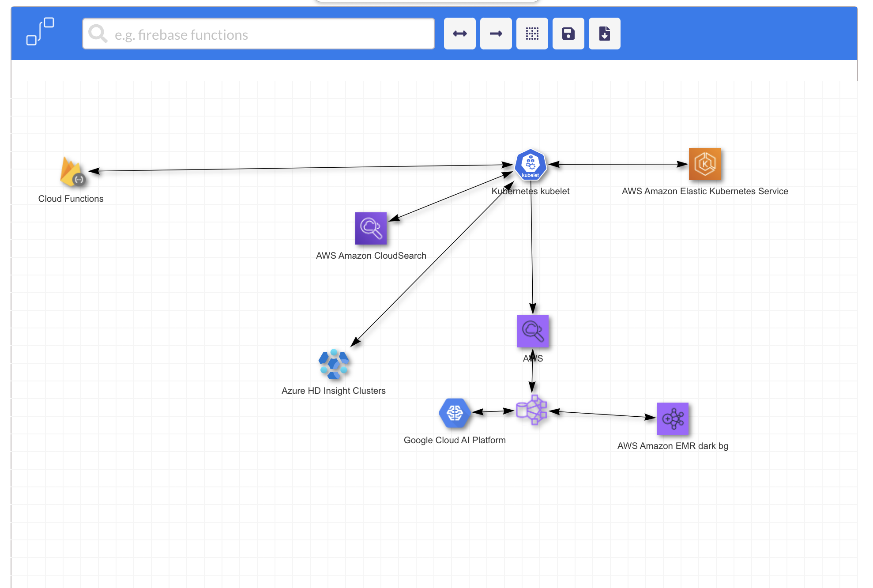Select the single-direction arrow connector button
873x588 pixels.
496,34
